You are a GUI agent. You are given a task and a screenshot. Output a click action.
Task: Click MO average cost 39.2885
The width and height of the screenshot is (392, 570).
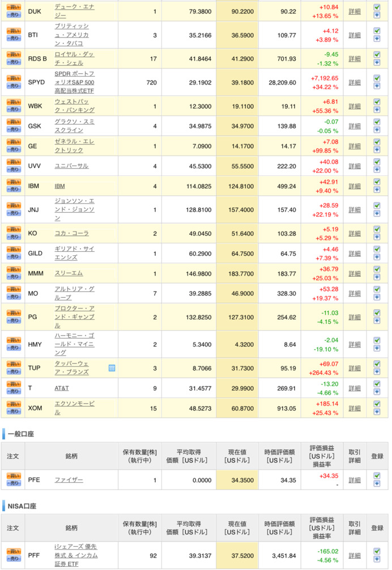click(200, 293)
